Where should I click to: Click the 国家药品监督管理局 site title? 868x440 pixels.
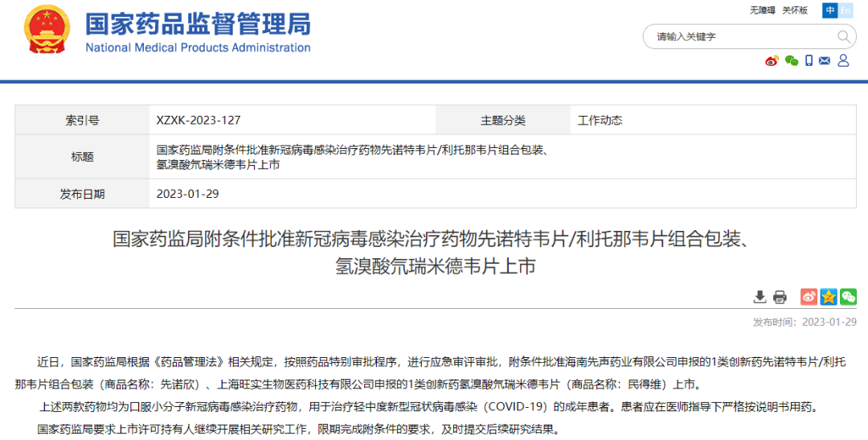[198, 23]
